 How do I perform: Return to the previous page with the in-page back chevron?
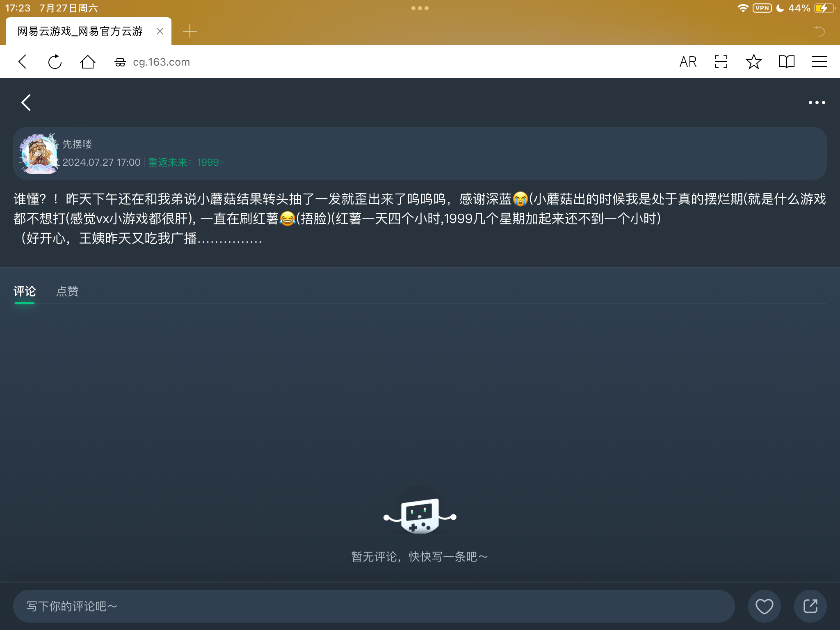[x=26, y=103]
